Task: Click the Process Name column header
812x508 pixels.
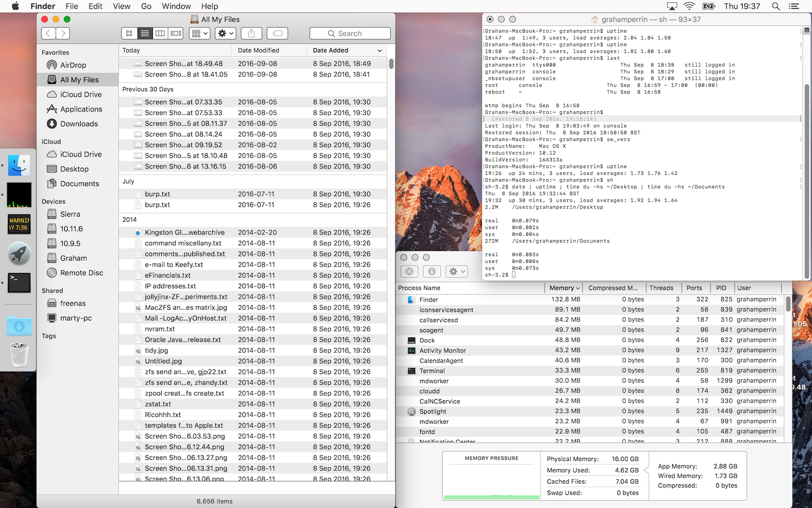Action: [x=470, y=288]
